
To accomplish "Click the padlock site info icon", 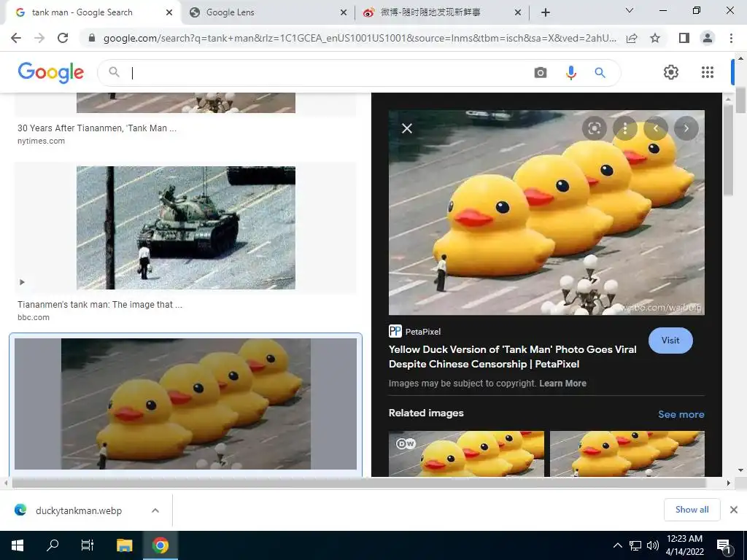I will [92, 38].
